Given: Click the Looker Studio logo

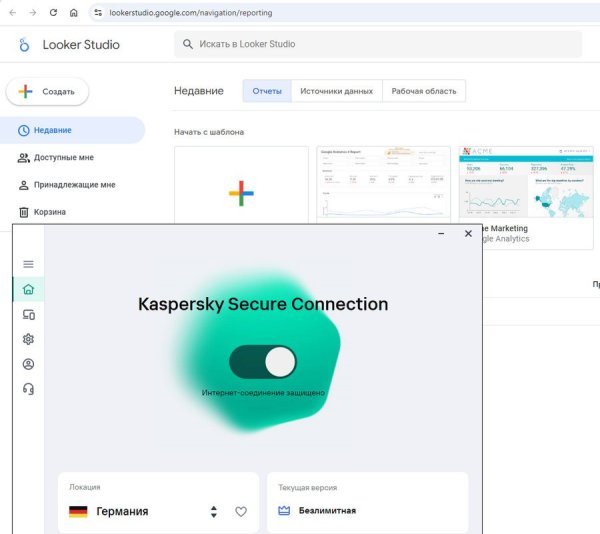Looking at the screenshot, I should pyautogui.click(x=26, y=45).
